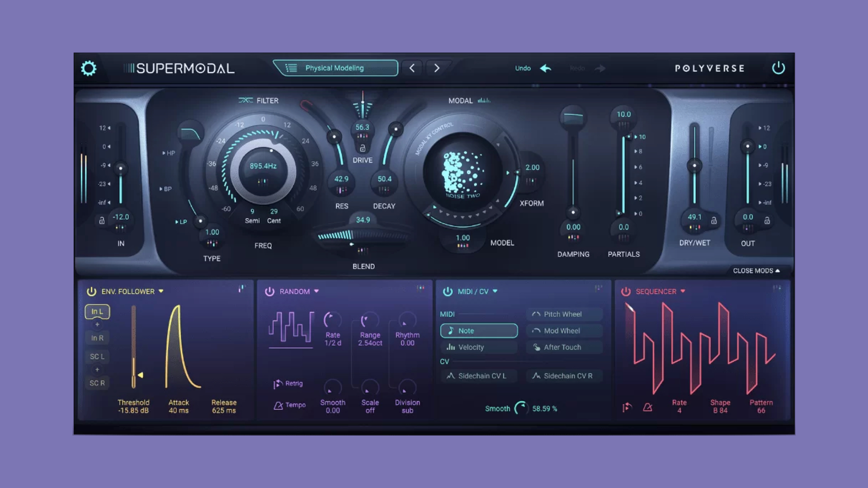This screenshot has width=868, height=488.
Task: Click the Random Rhythm knob
Action: pos(407,320)
